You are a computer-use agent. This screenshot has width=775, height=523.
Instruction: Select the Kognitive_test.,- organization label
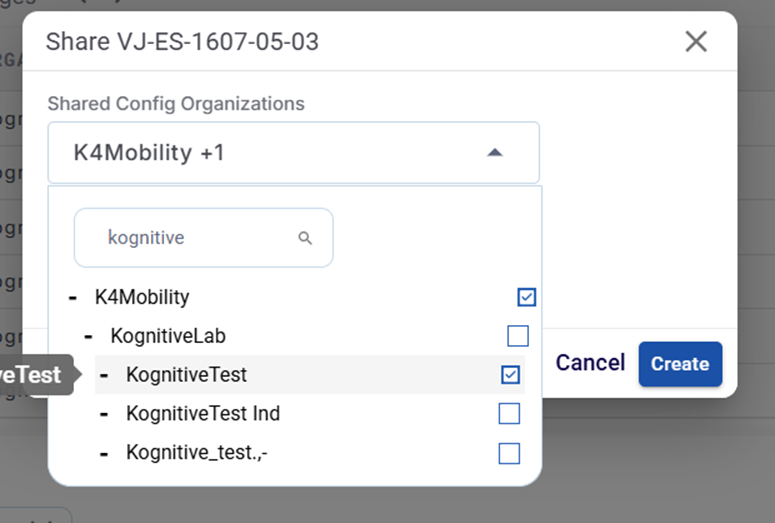[197, 454]
